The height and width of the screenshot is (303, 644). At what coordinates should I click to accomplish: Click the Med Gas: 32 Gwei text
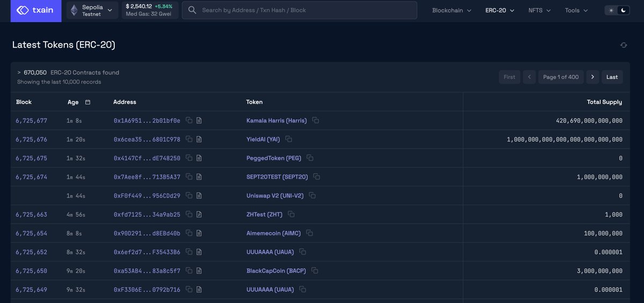[x=149, y=15]
